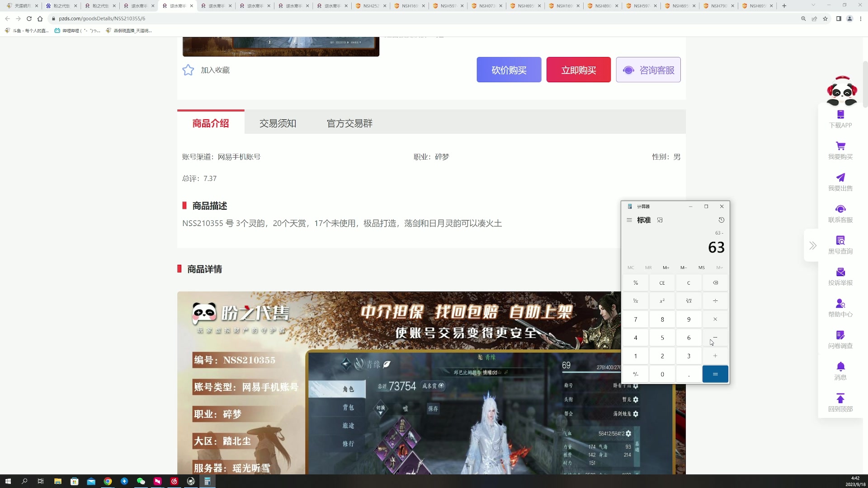This screenshot has height=488, width=868.
Task: Select the 黑号查询 search icon
Action: (x=840, y=240)
